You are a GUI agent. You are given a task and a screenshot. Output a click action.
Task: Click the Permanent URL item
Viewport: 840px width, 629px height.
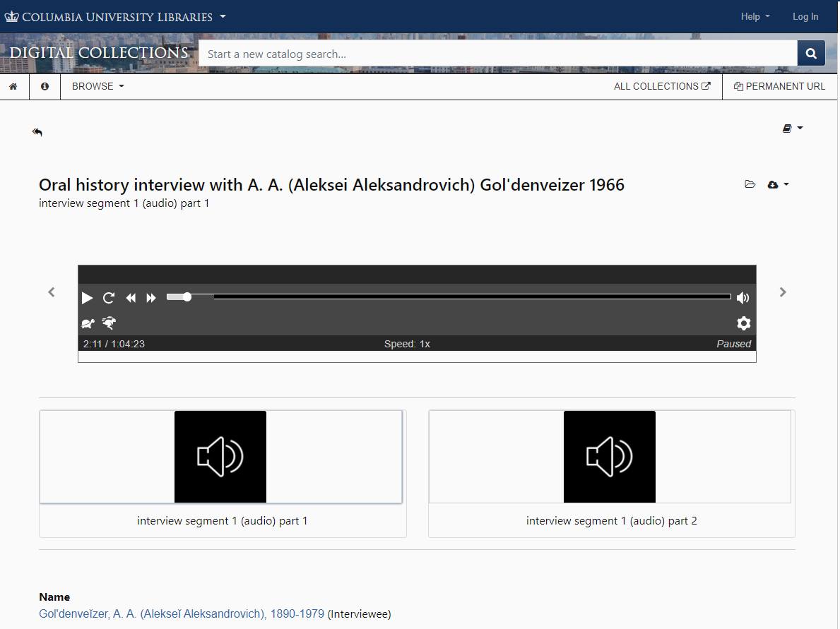(x=779, y=86)
